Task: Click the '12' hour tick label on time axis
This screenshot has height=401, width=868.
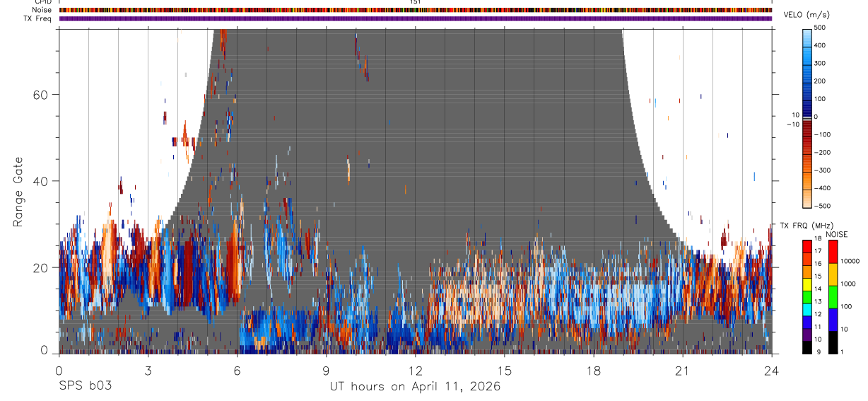Action: 415,371
